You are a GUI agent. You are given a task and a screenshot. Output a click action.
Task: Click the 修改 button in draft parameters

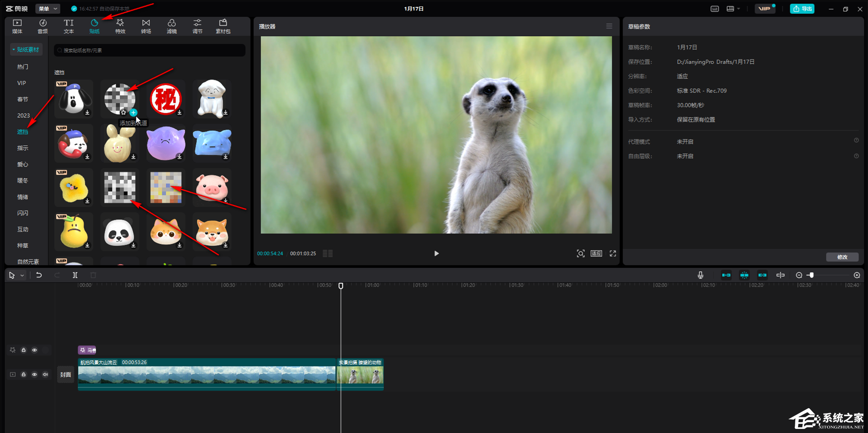842,257
